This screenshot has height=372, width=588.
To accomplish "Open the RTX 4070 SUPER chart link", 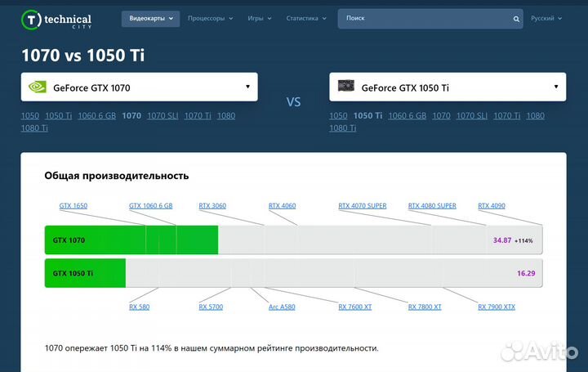I will tap(363, 206).
